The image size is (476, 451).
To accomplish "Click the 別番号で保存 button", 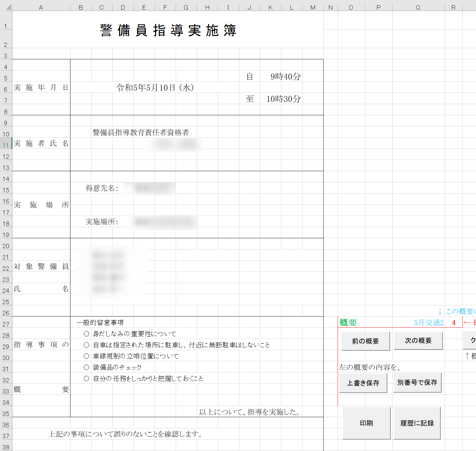I will [x=417, y=383].
